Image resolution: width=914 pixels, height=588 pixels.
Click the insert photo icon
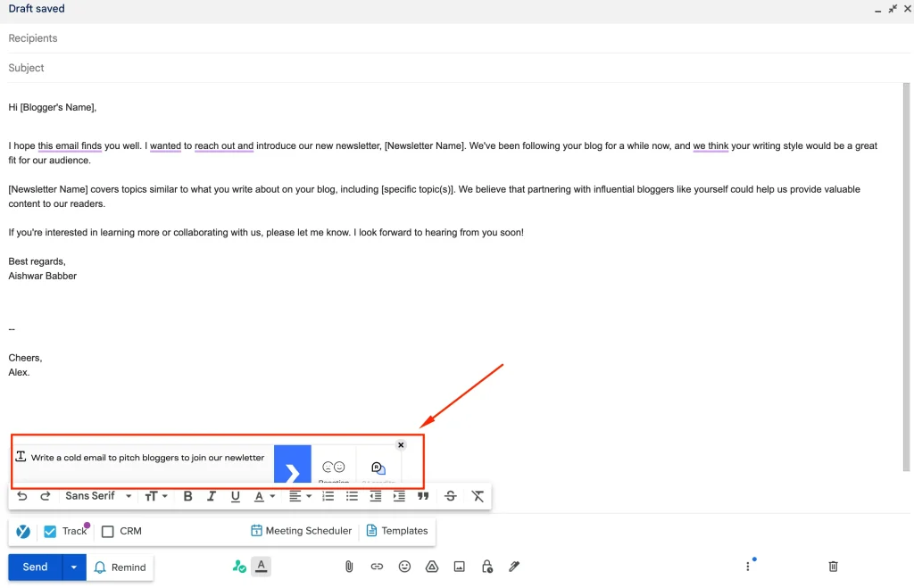point(459,567)
